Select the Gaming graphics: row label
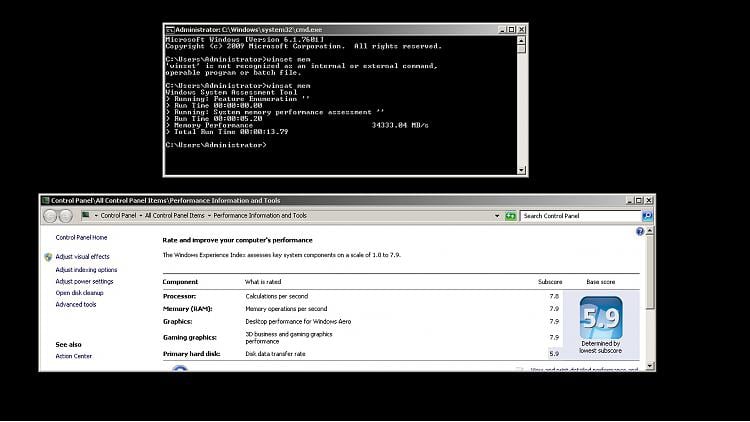750x422 pixels. coord(190,337)
